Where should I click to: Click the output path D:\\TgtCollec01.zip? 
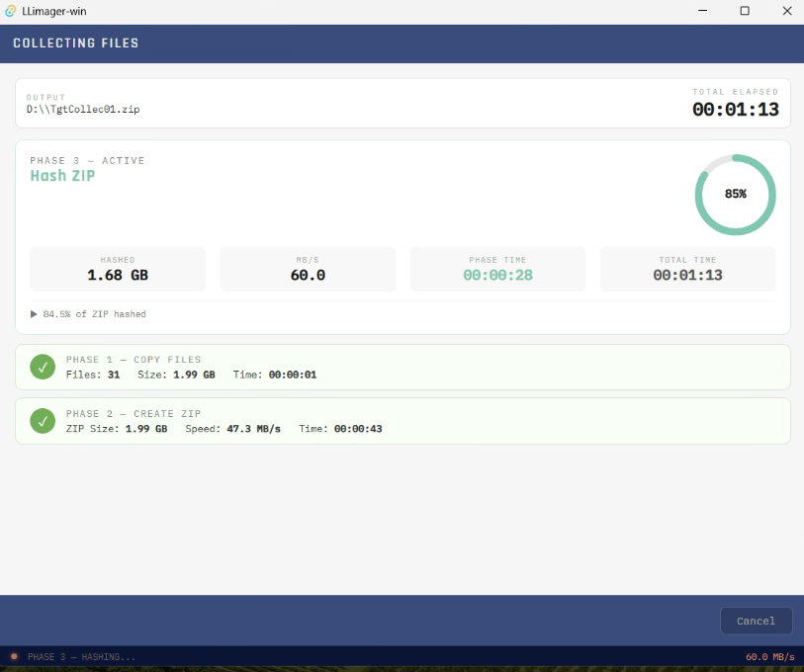click(83, 109)
